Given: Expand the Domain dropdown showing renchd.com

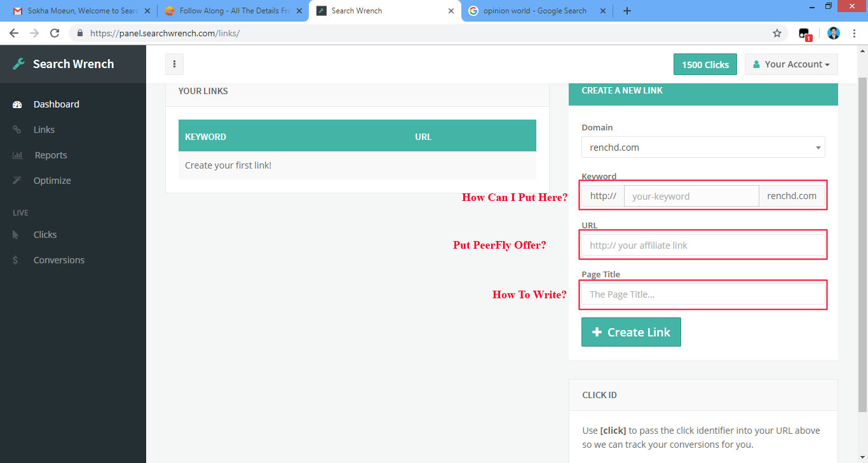Looking at the screenshot, I should click(x=703, y=148).
